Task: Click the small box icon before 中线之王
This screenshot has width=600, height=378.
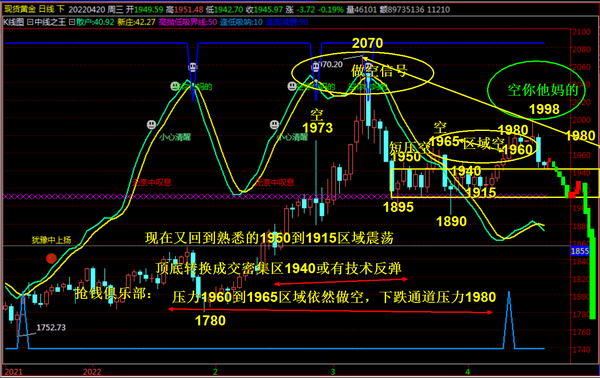Action: click(x=30, y=22)
